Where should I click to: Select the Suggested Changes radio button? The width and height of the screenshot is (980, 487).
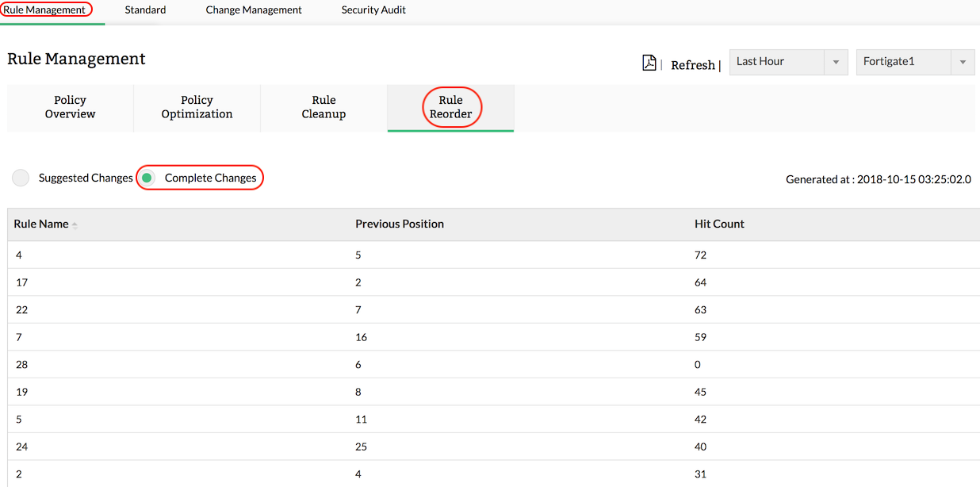tap(21, 178)
